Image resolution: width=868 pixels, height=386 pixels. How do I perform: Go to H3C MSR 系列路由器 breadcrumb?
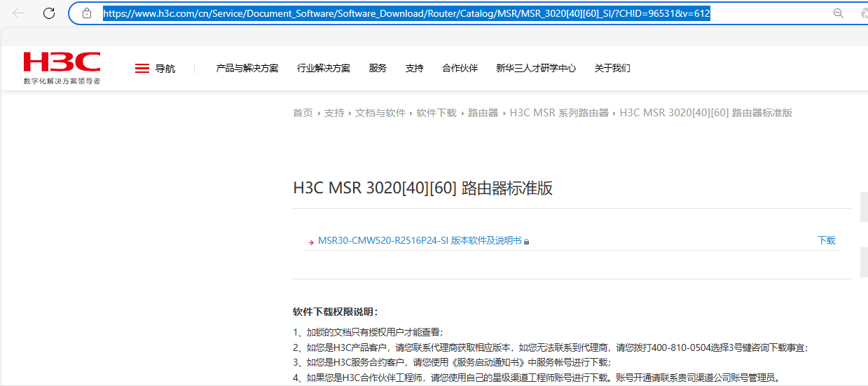(x=559, y=113)
